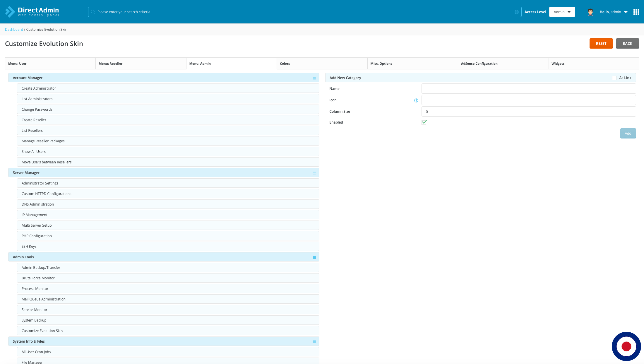Viewport: 644px width, 364px height.
Task: Click the search settings gear icon
Action: click(x=517, y=12)
